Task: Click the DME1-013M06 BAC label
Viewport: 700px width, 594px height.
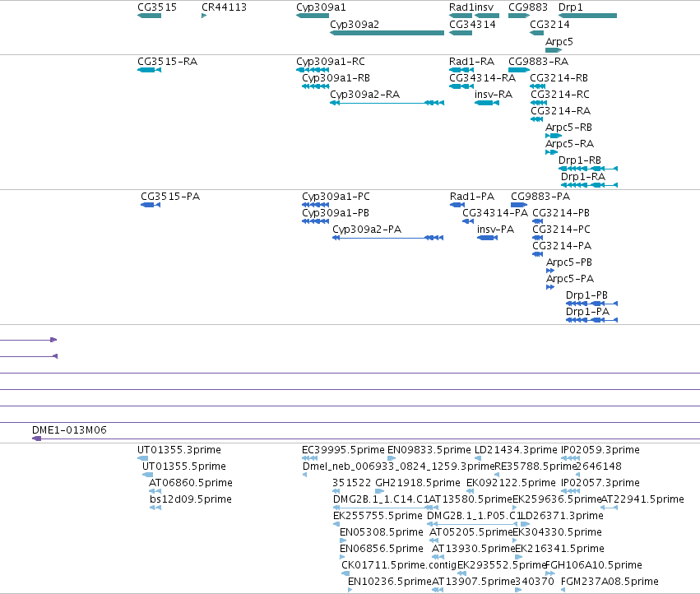Action: click(69, 430)
